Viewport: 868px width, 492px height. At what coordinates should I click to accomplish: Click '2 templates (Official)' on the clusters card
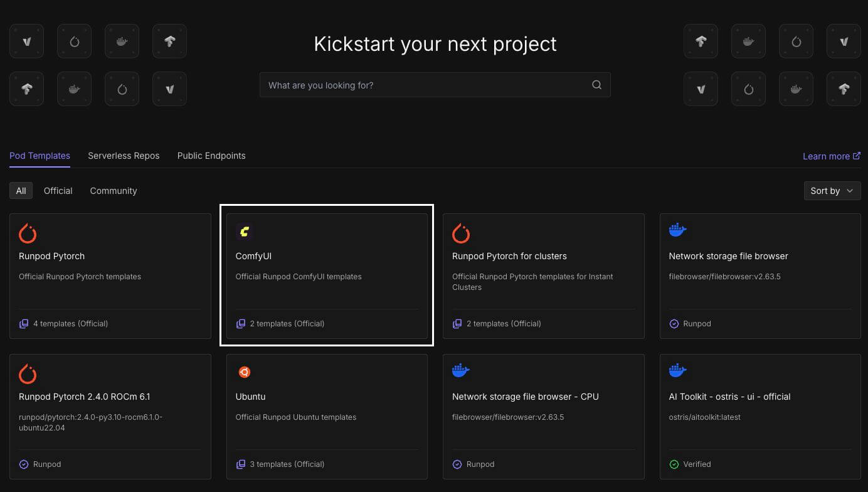click(x=504, y=324)
